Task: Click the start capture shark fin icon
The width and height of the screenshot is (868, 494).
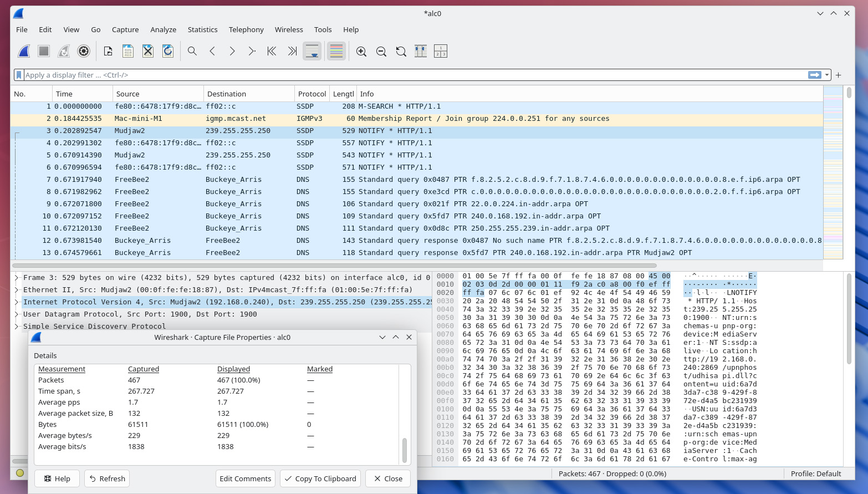Action: [x=24, y=52]
